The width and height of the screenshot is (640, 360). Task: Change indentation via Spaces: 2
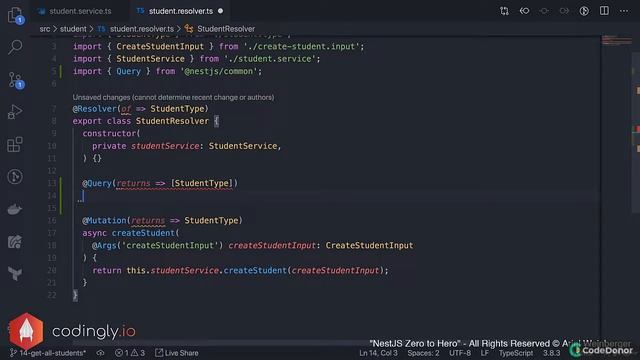coord(423,353)
